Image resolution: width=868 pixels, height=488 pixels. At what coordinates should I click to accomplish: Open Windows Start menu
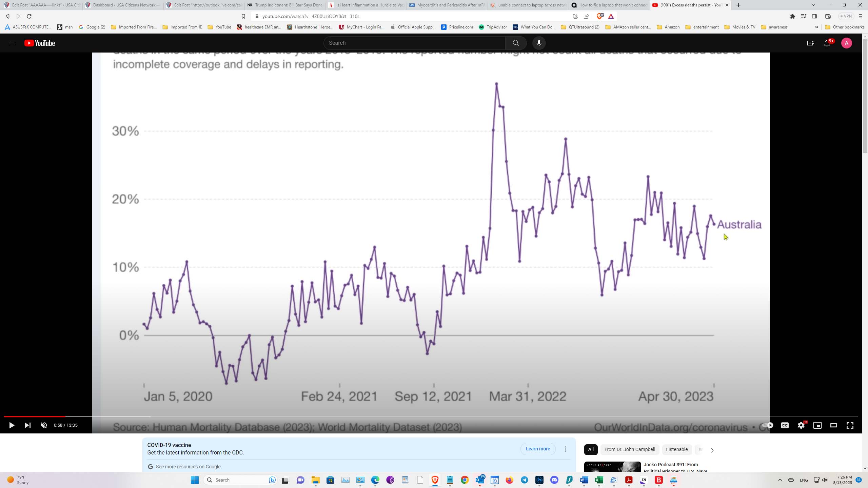click(x=195, y=480)
